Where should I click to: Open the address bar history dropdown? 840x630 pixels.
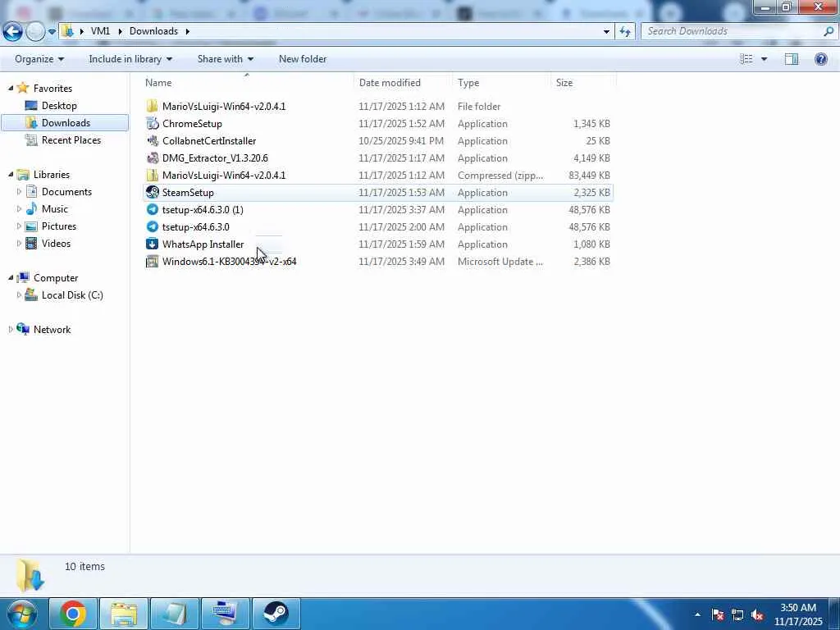[606, 32]
